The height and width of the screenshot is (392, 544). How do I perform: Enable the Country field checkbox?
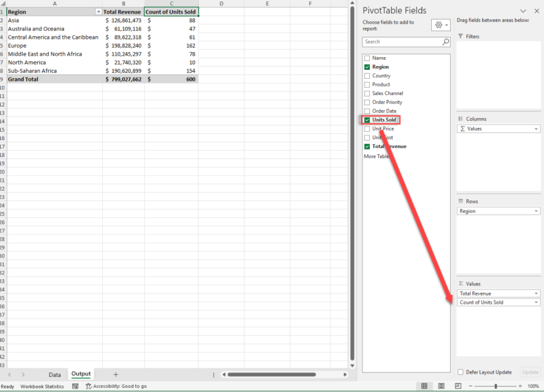point(368,75)
